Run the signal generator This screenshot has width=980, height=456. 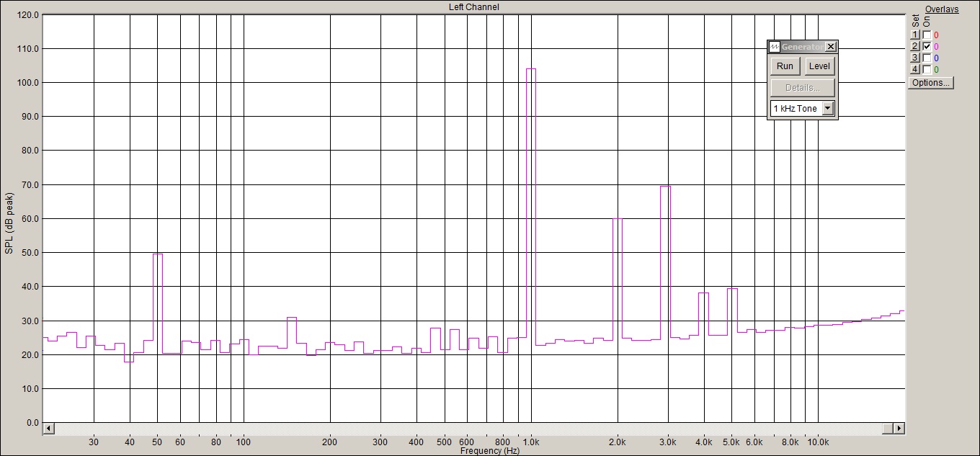point(785,66)
